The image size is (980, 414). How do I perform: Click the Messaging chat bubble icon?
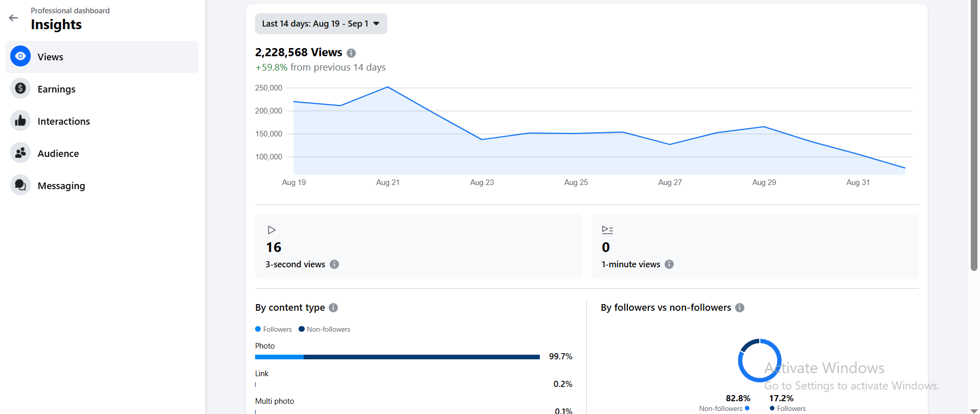20,185
